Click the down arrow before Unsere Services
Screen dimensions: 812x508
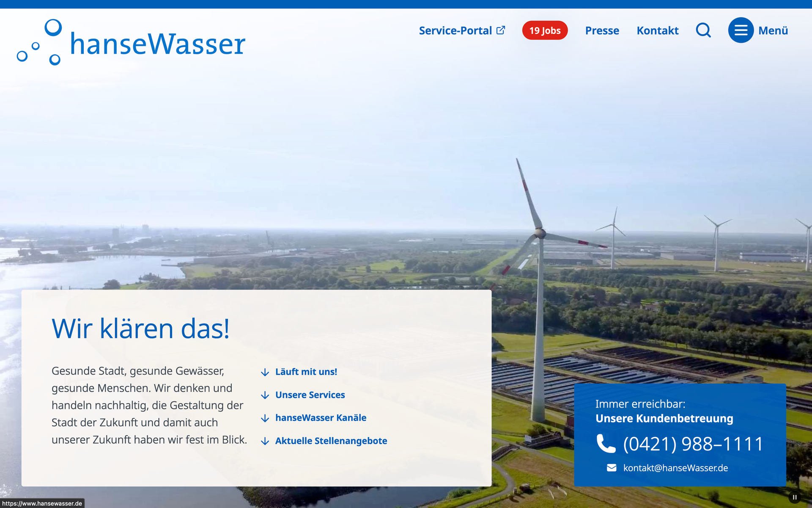point(265,395)
